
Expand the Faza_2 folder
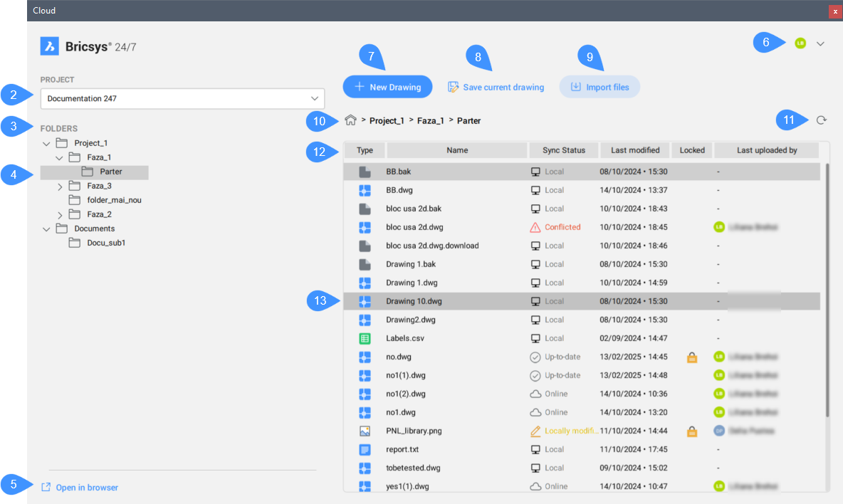60,215
